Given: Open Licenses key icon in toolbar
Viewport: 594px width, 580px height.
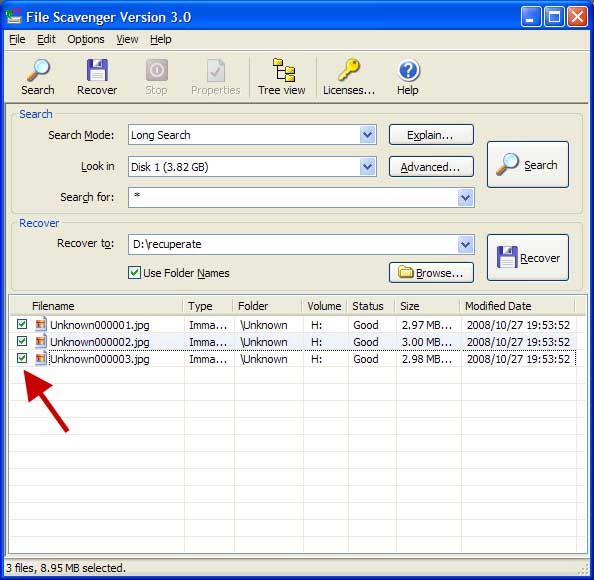Looking at the screenshot, I should pyautogui.click(x=349, y=69).
